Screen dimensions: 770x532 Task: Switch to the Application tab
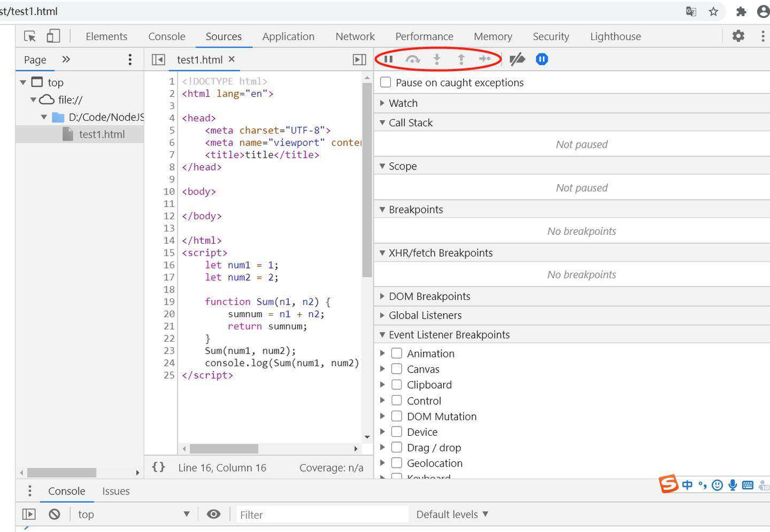(288, 36)
